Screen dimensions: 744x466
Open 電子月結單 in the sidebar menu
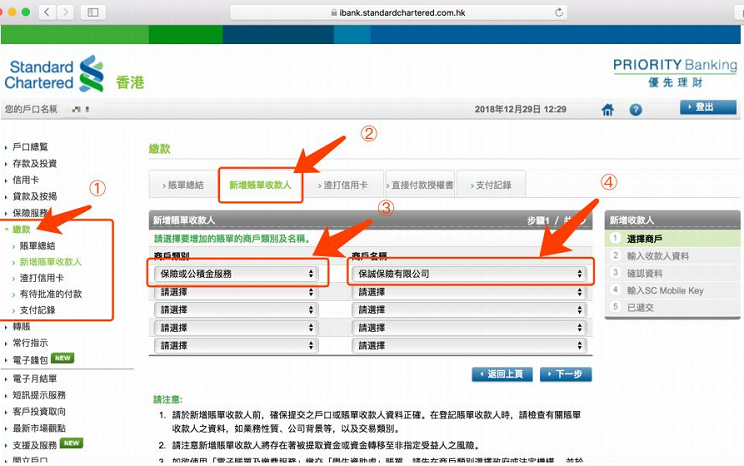pos(35,379)
